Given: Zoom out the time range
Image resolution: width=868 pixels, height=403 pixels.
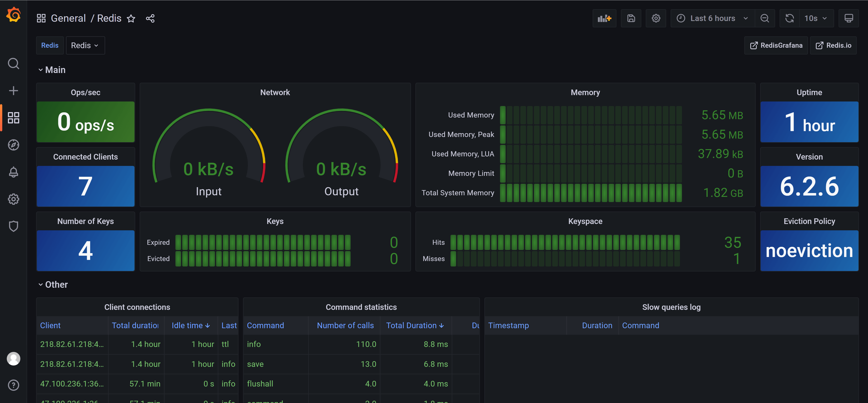Looking at the screenshot, I should coord(764,18).
